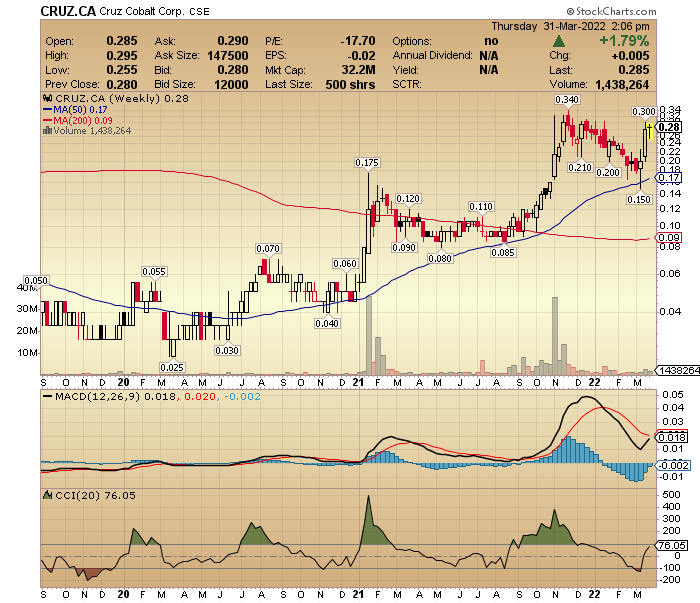
Task: Click the red MA(200) legend line marker
Action: coord(47,121)
